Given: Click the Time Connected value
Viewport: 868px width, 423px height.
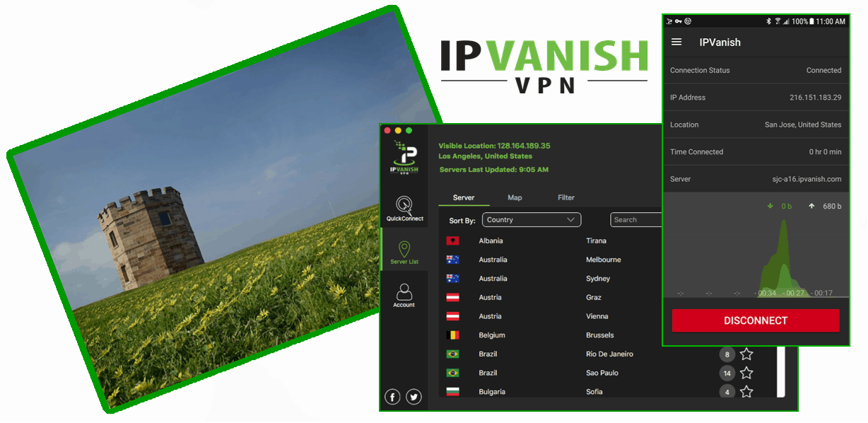Looking at the screenshot, I should coord(825,152).
